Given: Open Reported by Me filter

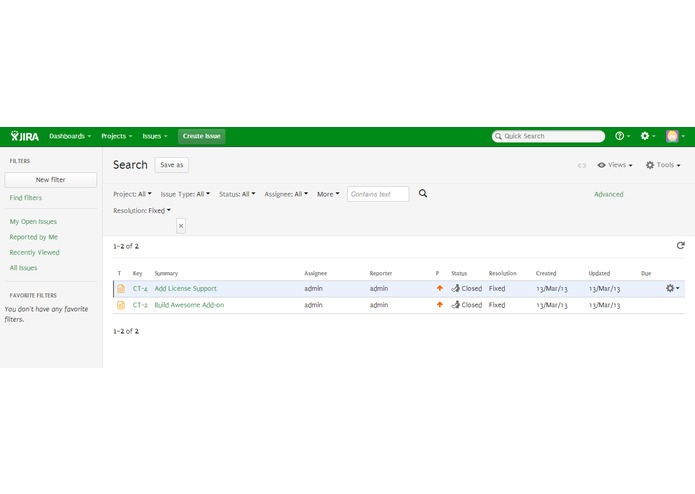Looking at the screenshot, I should pos(34,237).
